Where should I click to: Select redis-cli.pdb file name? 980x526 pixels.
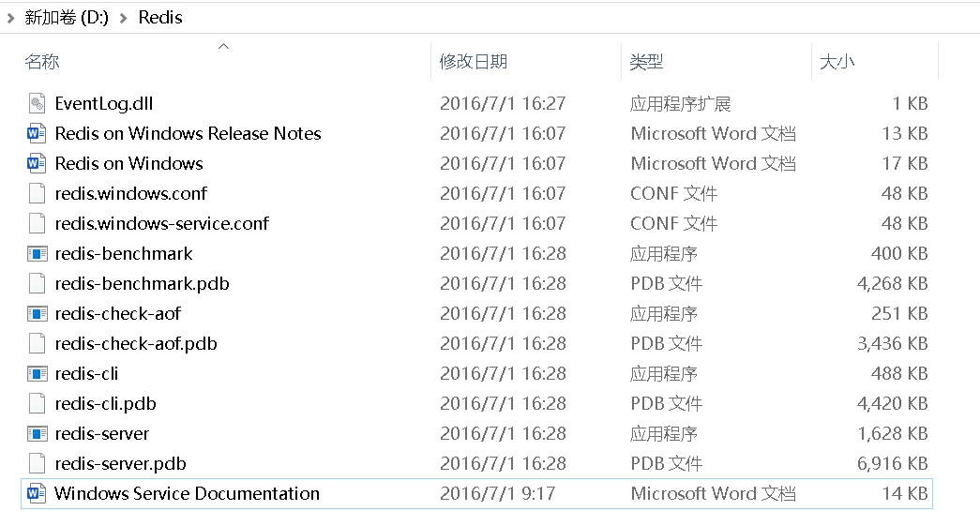coord(105,403)
